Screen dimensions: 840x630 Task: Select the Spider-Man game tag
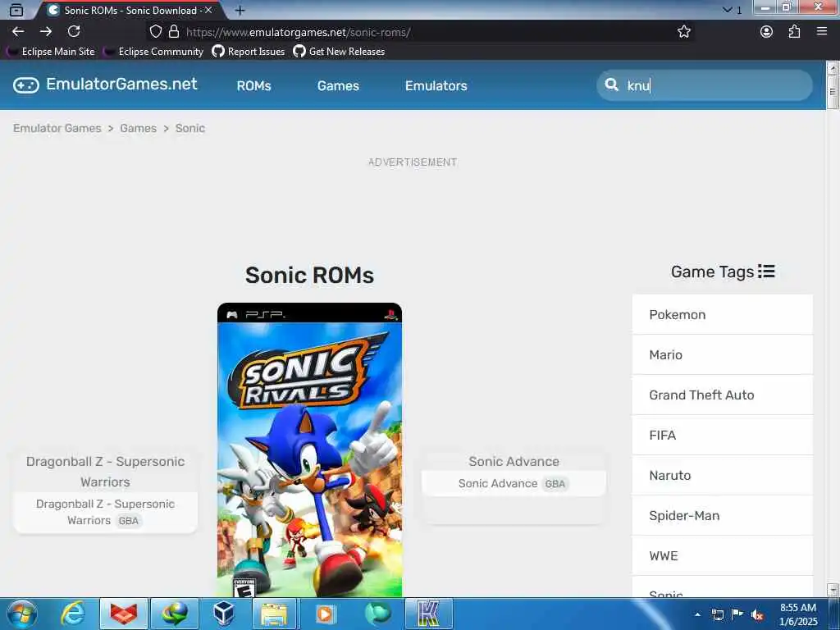point(722,515)
